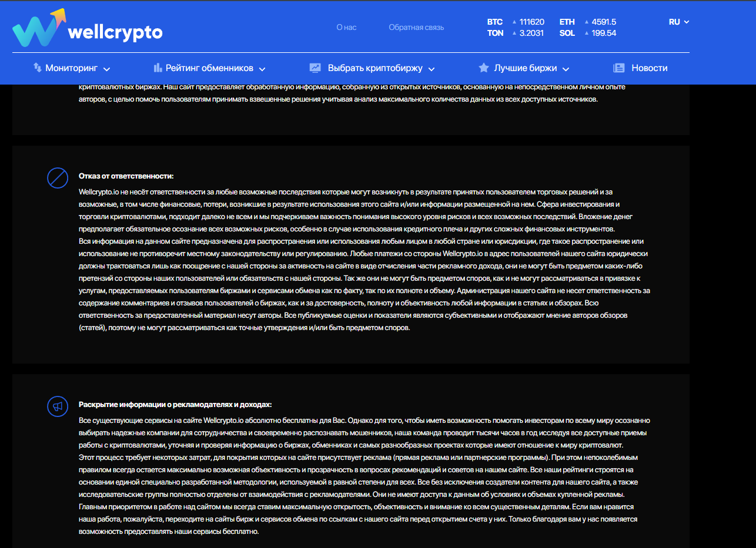The image size is (756, 548).
Task: Expand the Лучшие биржи dropdown chevron
Action: [566, 69]
